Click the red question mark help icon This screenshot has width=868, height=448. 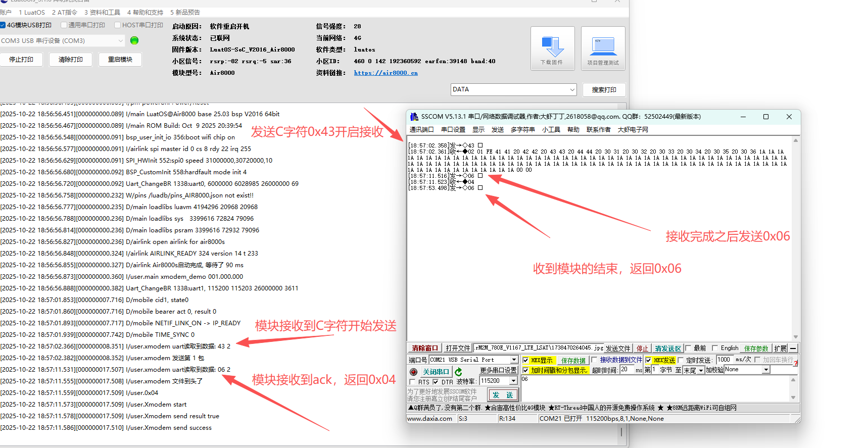795,363
